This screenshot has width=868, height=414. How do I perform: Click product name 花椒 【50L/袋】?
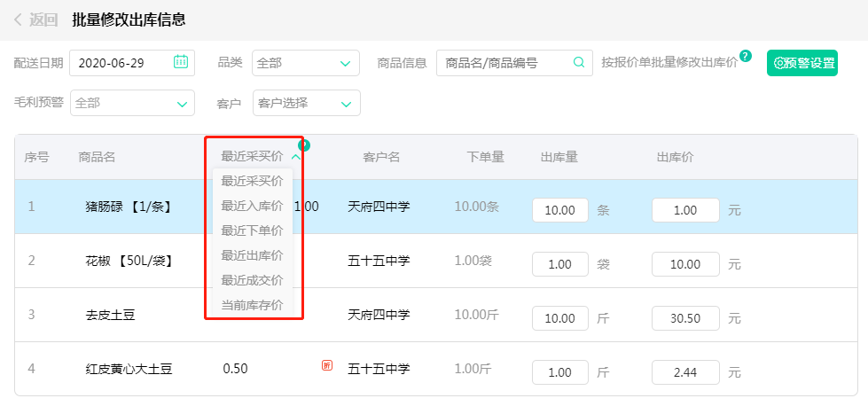coord(129,261)
